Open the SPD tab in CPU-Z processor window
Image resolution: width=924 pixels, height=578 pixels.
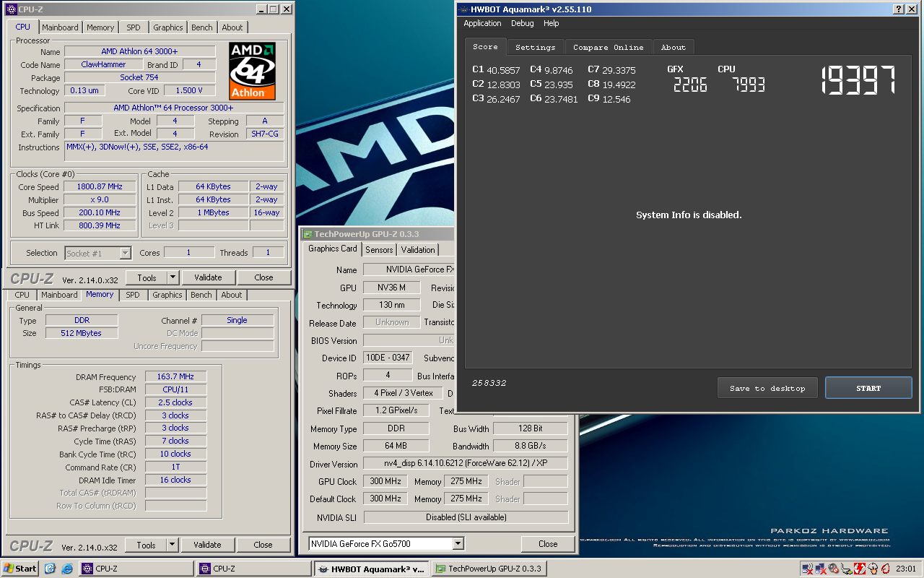pyautogui.click(x=134, y=27)
